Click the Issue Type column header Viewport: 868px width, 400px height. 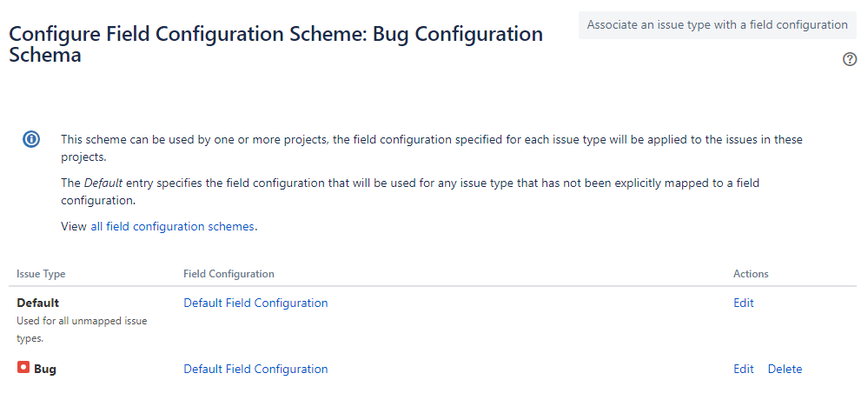point(41,274)
